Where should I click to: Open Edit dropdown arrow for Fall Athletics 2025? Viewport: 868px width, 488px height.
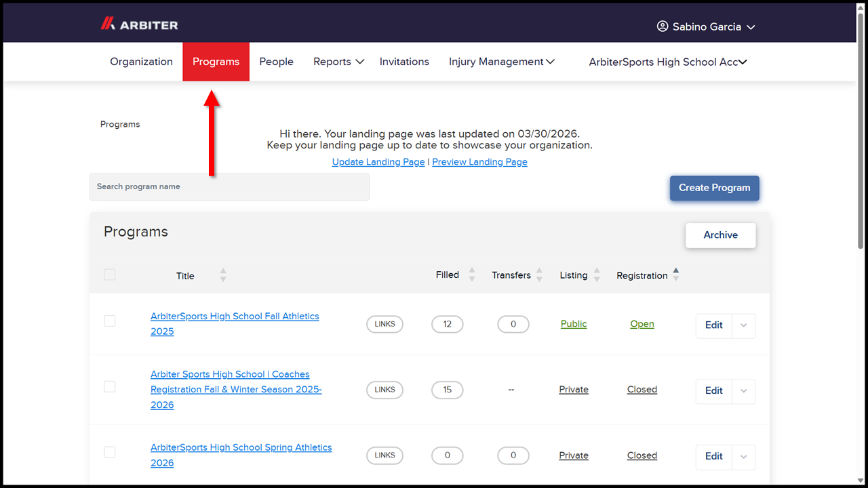coord(744,325)
